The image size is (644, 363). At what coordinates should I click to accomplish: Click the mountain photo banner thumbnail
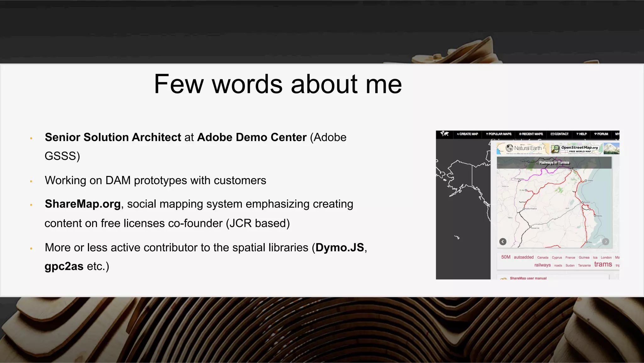click(611, 149)
